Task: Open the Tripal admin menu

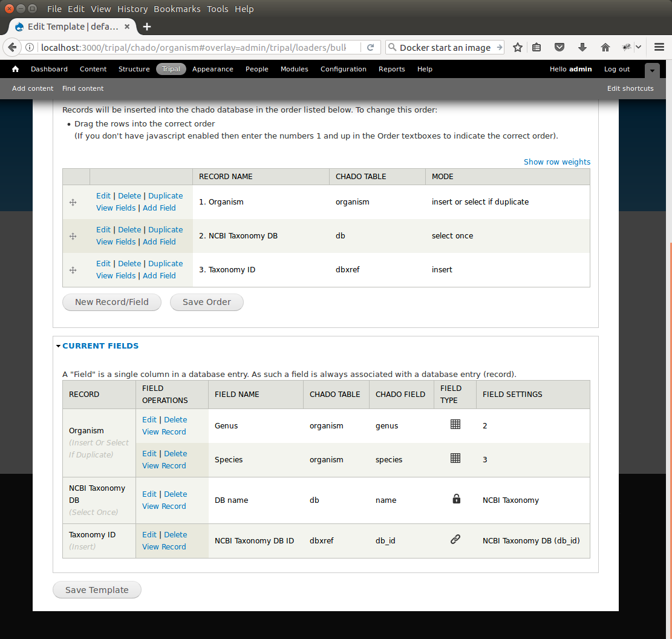Action: click(x=171, y=69)
